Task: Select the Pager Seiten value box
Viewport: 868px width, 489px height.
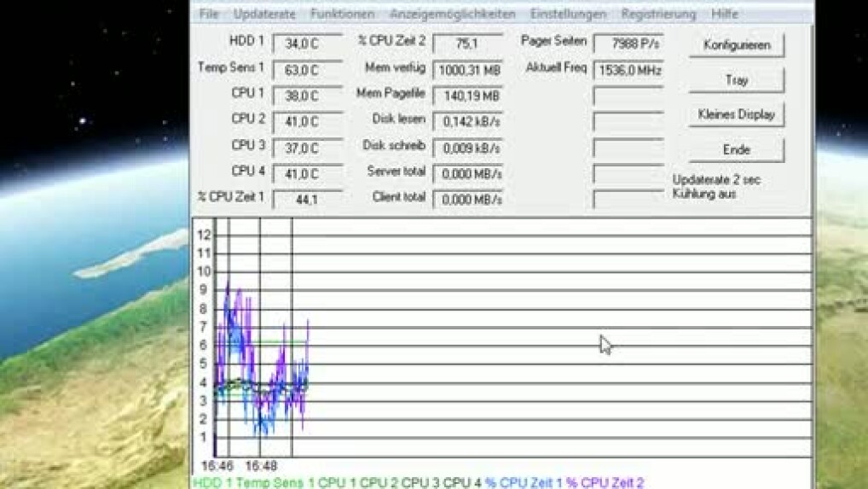Action: click(x=628, y=44)
